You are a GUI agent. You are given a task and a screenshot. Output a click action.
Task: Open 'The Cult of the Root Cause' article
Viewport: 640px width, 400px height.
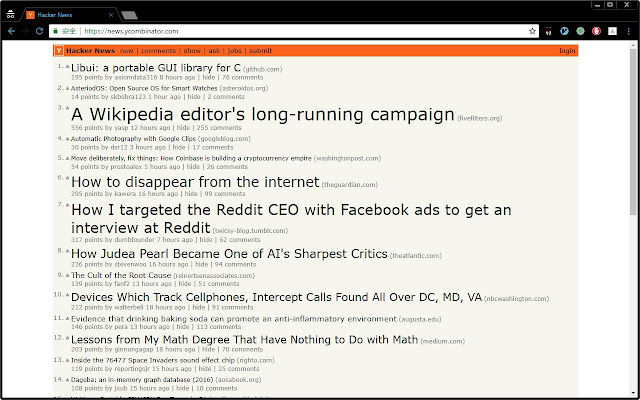[x=121, y=275]
